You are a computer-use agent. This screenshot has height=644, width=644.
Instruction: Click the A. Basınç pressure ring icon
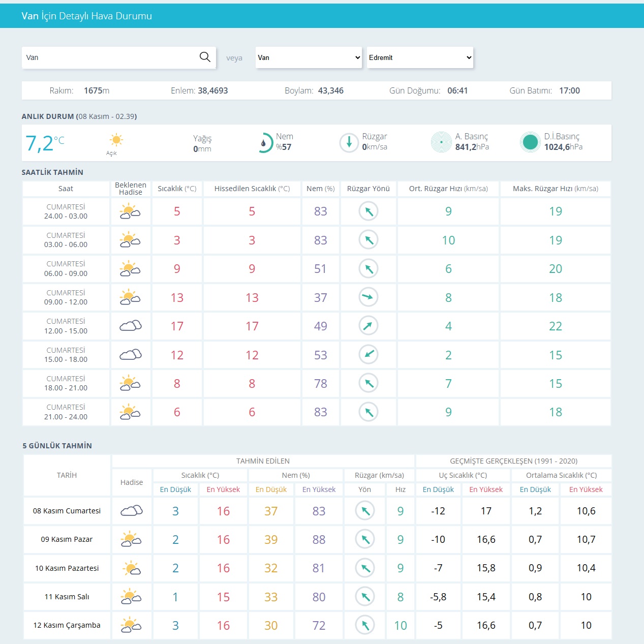click(x=441, y=142)
